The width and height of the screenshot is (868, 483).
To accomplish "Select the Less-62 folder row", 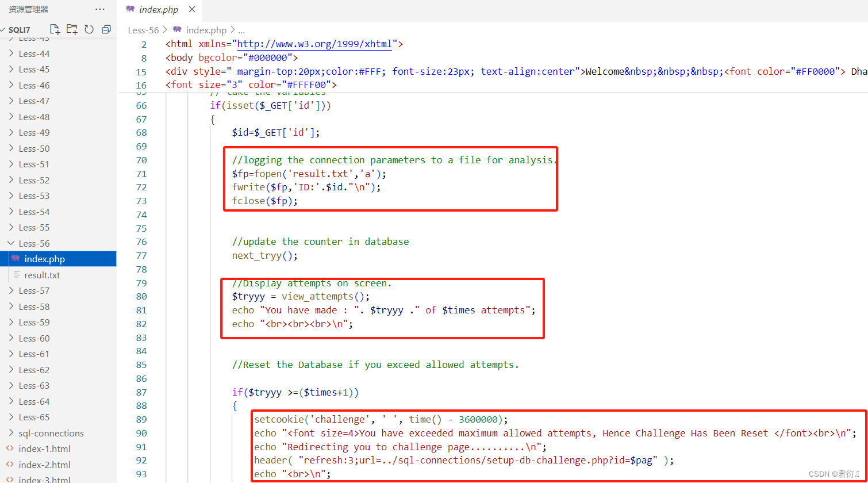I will [58, 370].
